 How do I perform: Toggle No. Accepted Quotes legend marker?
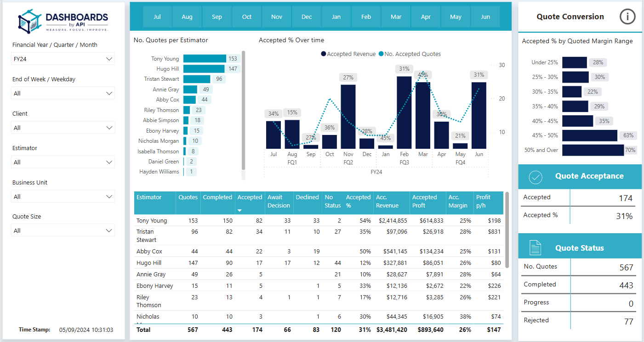(x=381, y=54)
